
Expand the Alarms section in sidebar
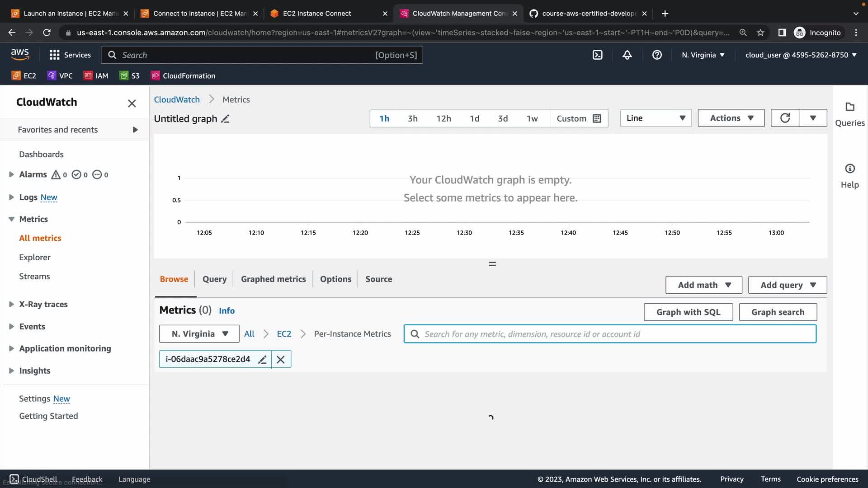[11, 174]
